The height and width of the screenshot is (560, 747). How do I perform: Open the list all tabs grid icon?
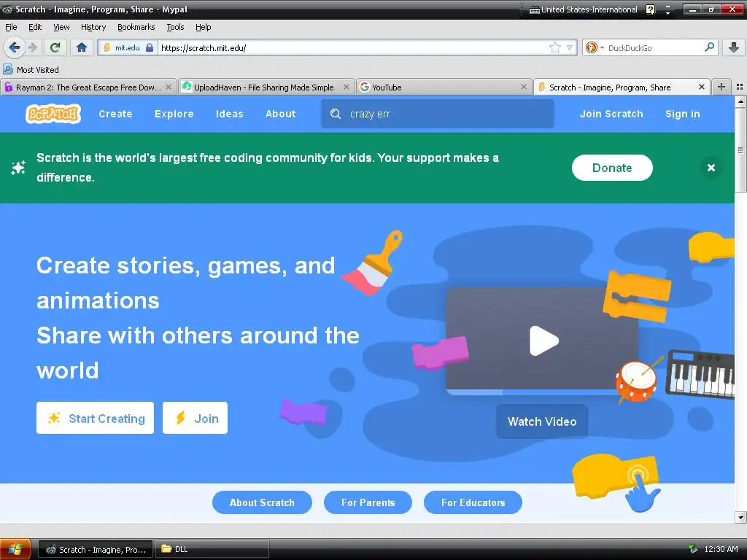(740, 87)
